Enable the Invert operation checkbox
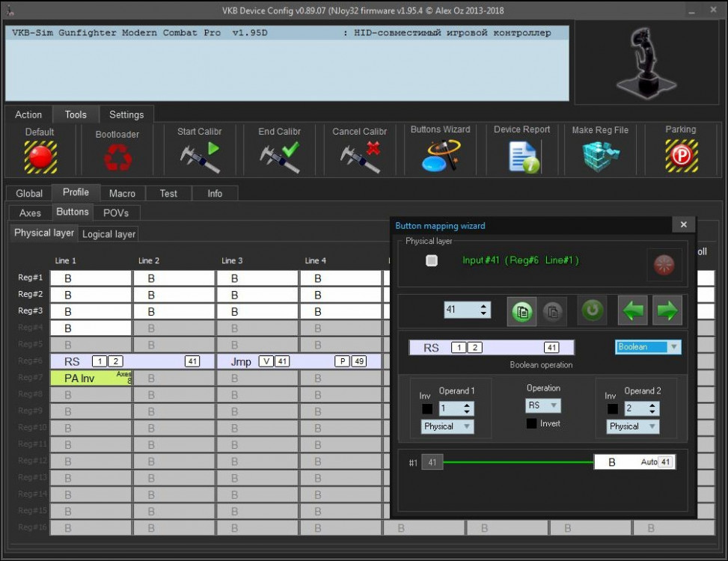Image resolution: width=728 pixels, height=561 pixels. click(x=531, y=423)
